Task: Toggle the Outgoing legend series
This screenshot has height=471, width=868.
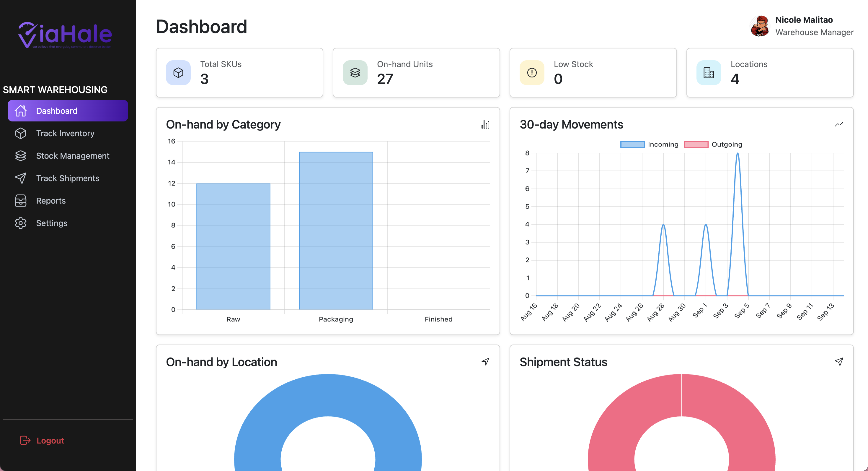Action: click(x=713, y=144)
